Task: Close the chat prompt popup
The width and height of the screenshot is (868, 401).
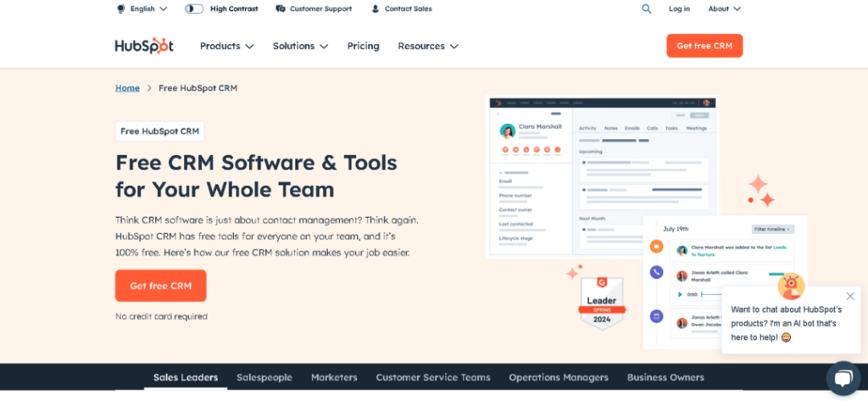Action: coord(850,297)
